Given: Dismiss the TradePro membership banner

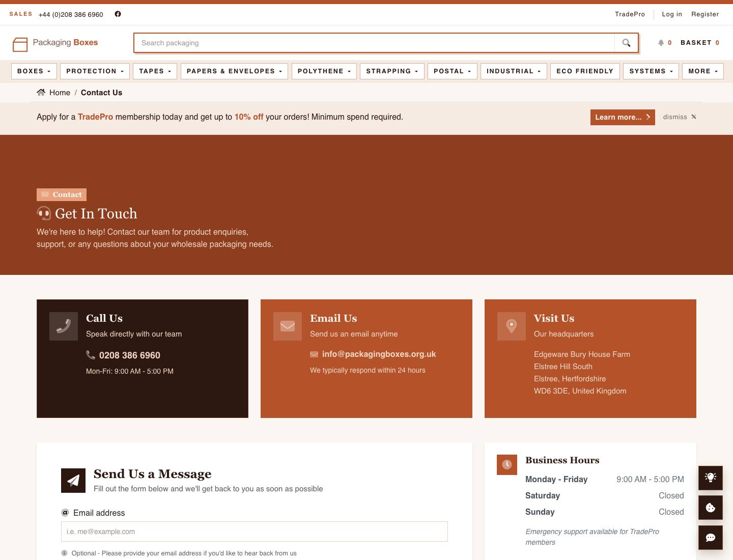Looking at the screenshot, I should [x=680, y=117].
